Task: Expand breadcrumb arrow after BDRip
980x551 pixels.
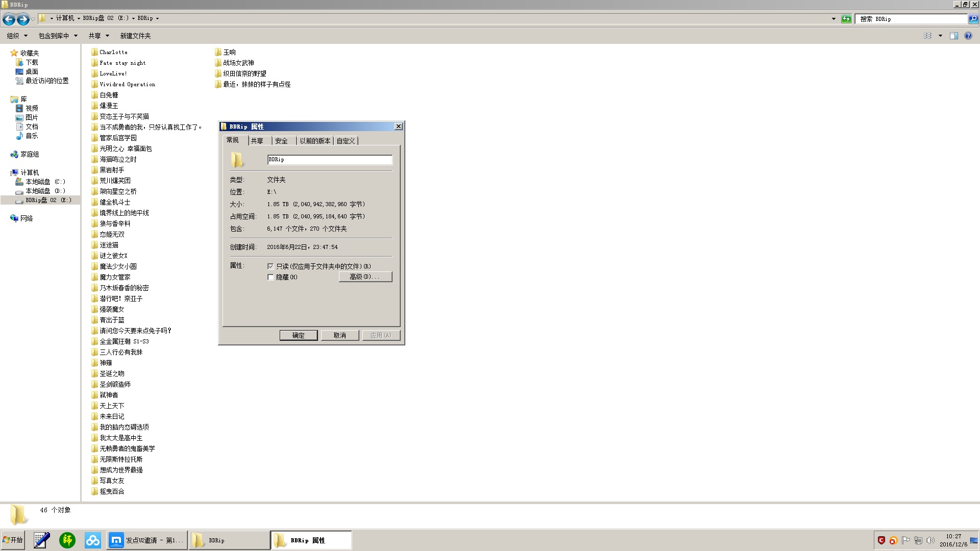Action: point(157,18)
